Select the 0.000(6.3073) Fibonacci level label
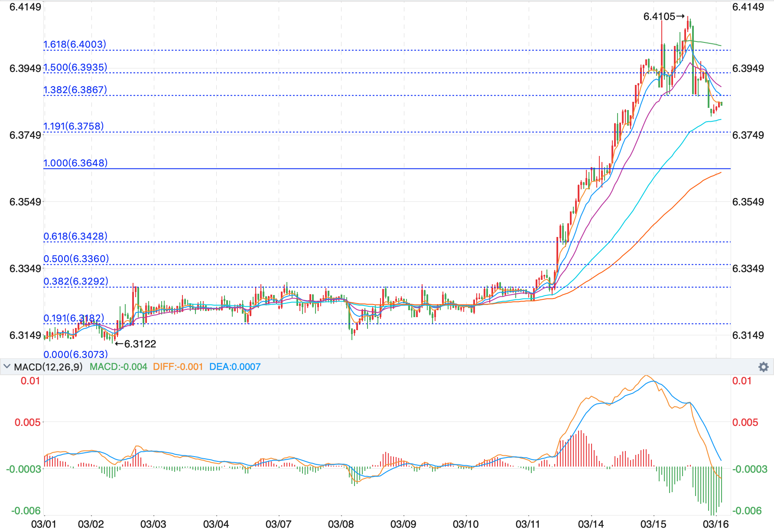This screenshot has height=532, width=774. coord(75,354)
